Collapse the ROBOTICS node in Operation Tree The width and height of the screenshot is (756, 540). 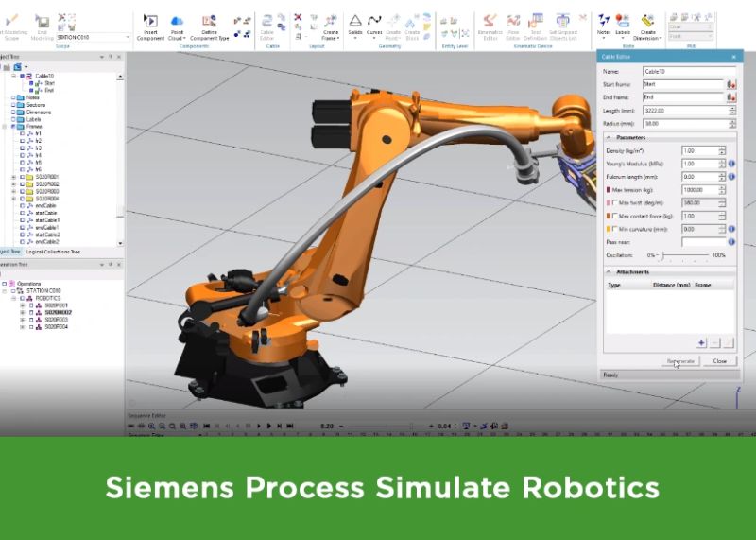[x=13, y=298]
